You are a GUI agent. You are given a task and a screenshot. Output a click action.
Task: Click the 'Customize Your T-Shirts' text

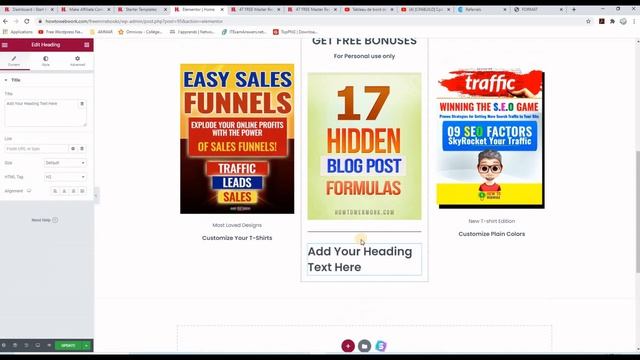click(x=237, y=238)
